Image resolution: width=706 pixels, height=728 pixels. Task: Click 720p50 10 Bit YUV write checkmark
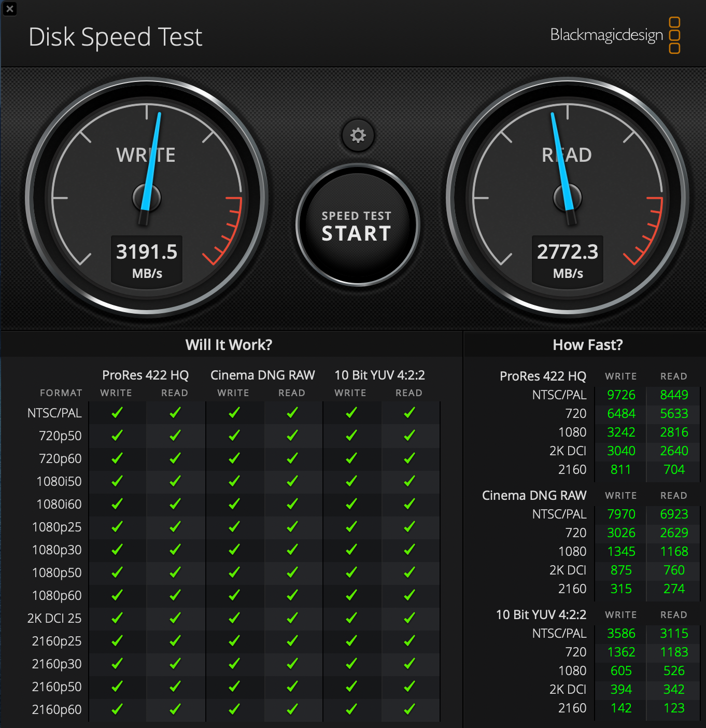click(x=351, y=436)
